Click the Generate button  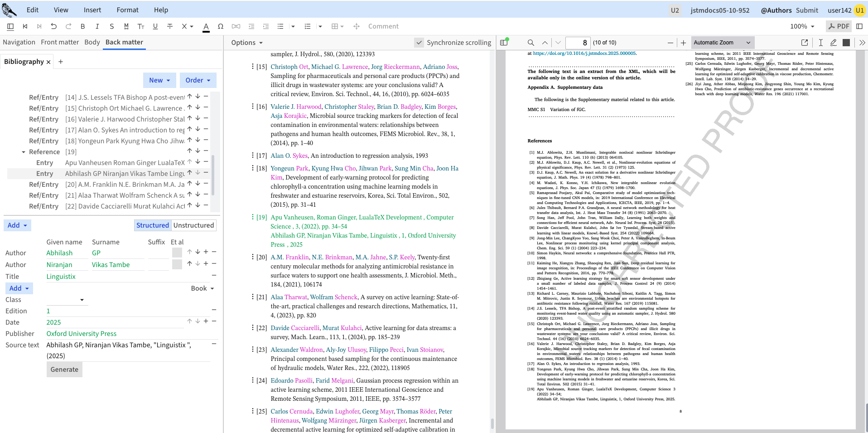(x=64, y=370)
